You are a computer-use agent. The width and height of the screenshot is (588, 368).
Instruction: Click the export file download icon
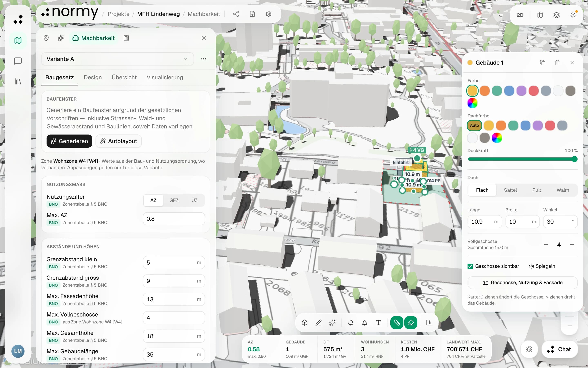click(x=252, y=14)
